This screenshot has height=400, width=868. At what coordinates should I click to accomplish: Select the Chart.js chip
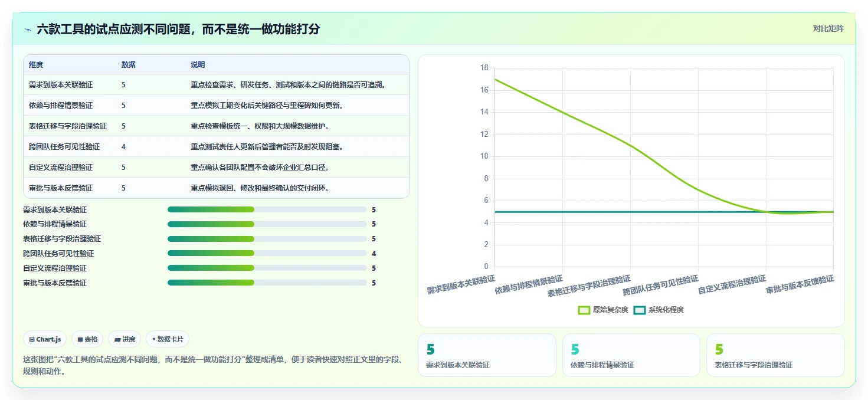pos(45,339)
